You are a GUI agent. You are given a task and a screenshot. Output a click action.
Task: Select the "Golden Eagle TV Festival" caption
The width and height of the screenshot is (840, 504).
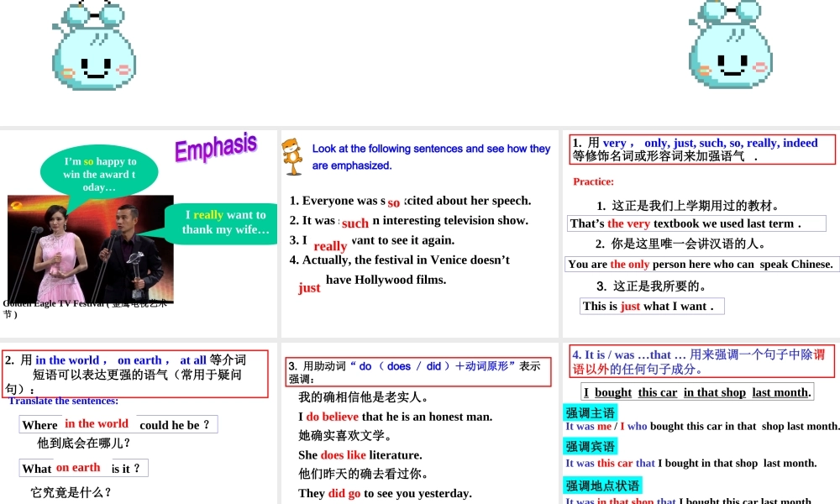[85, 308]
